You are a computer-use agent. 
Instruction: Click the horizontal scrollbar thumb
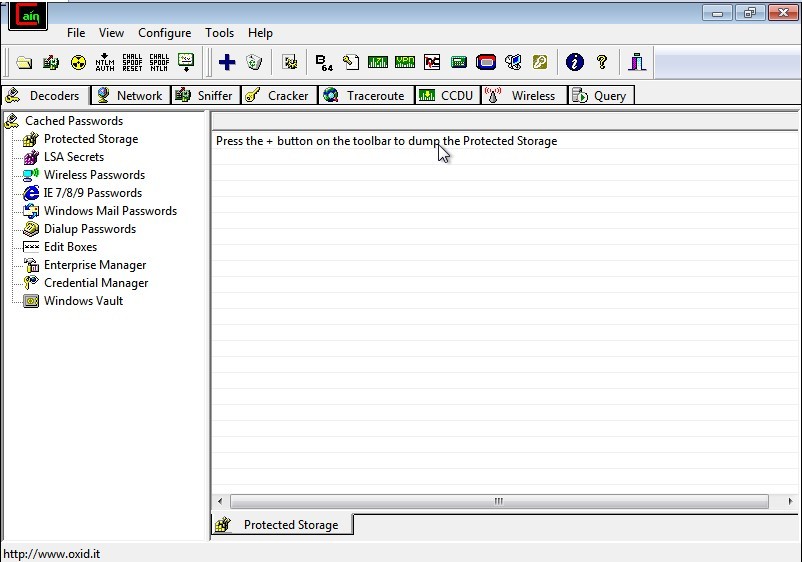point(499,501)
